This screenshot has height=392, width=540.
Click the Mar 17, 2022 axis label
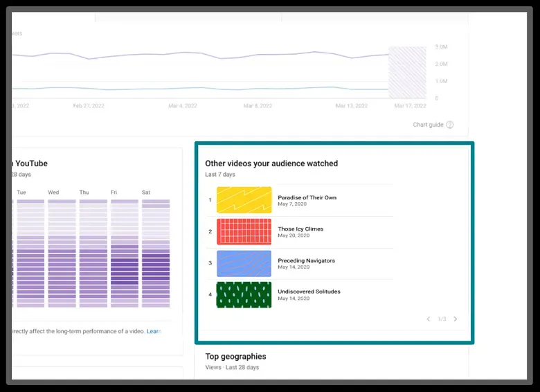pos(410,106)
